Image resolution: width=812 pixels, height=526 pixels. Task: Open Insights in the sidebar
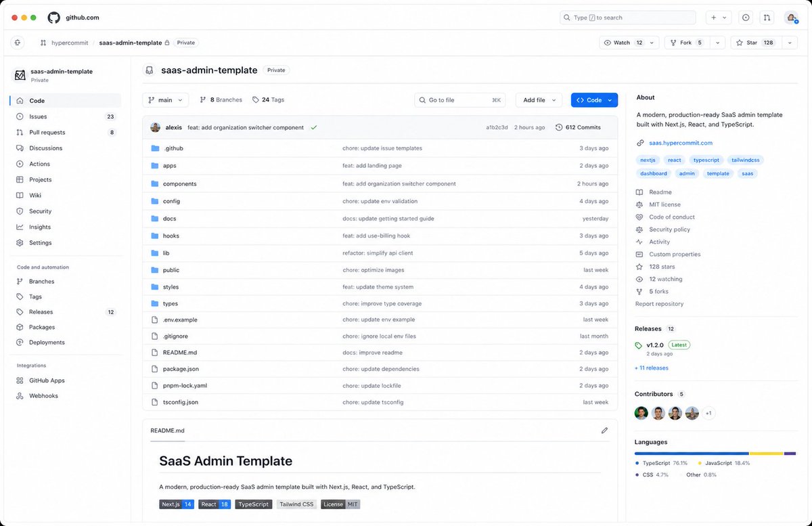click(x=66, y=227)
